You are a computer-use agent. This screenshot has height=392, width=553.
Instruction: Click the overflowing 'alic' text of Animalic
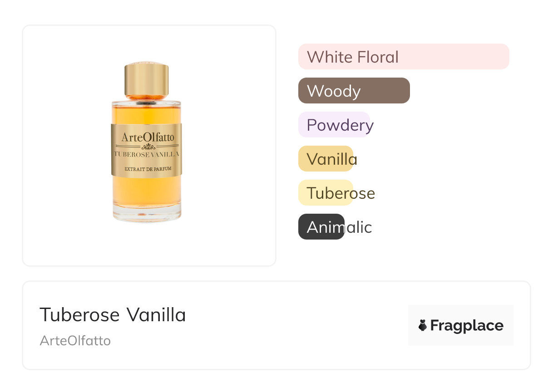click(x=359, y=227)
